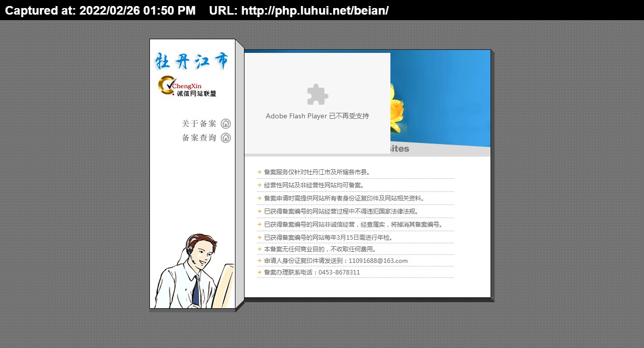The image size is (644, 348).
Task: Click the line about 每年3月15日需进行年检
Action: 329,237
